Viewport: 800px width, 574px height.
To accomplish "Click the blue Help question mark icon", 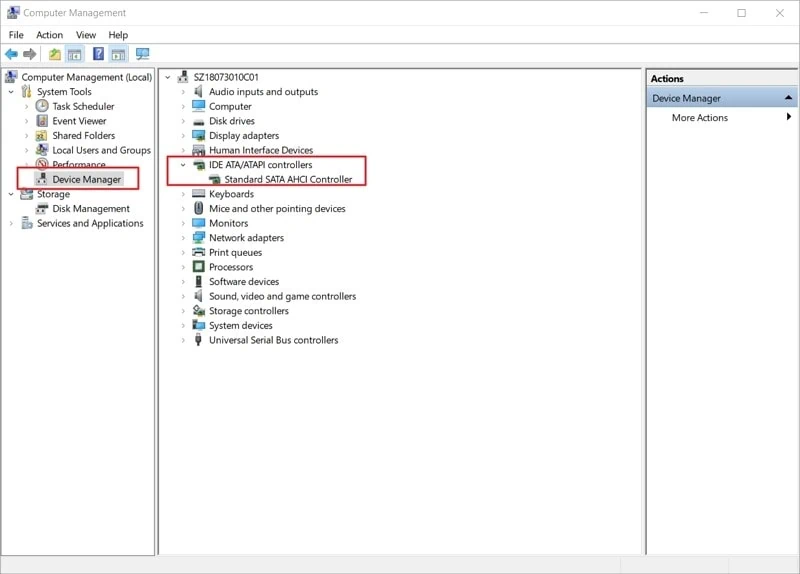I will tap(98, 54).
